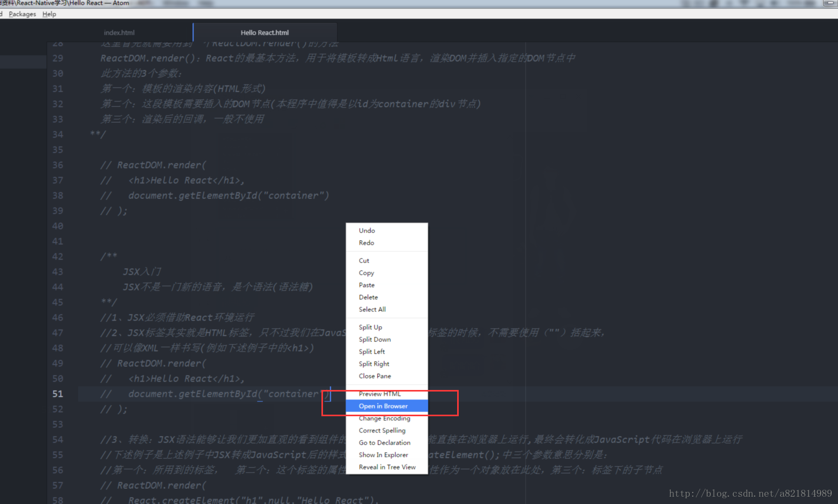Click Split Down in the context menu

[x=387, y=339]
